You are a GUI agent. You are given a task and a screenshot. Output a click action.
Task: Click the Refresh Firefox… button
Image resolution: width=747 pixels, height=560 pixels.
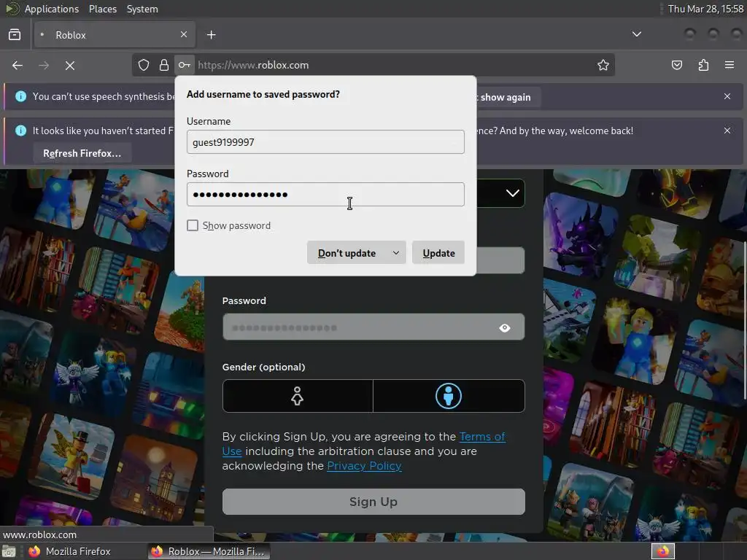(x=82, y=153)
